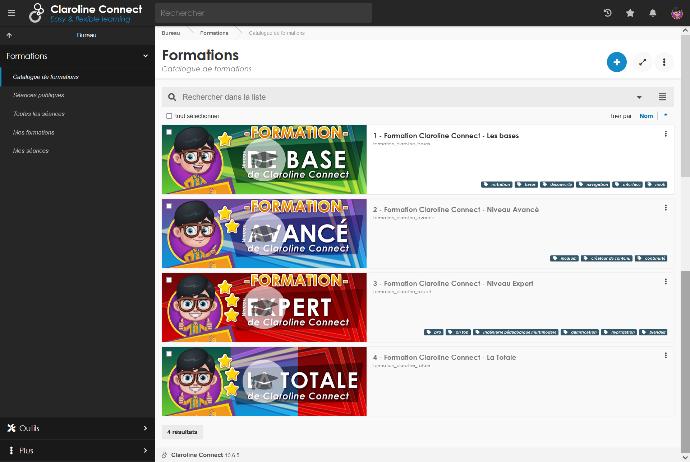The image size is (690, 462).
Task: Open favorites star icon in header
Action: click(630, 13)
